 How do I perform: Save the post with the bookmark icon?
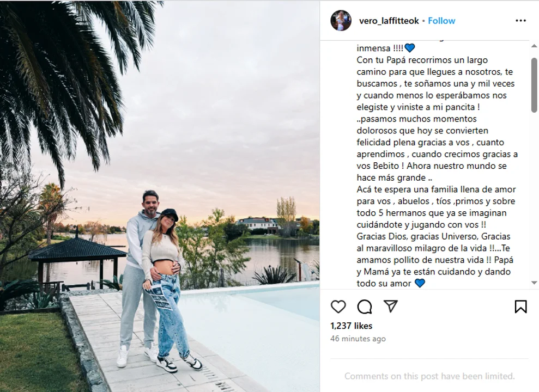(x=521, y=307)
